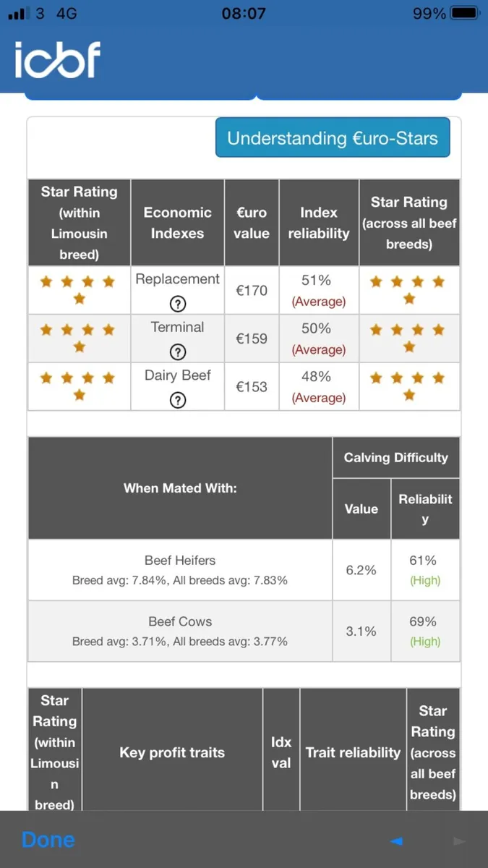Tap the Economic Indexes column header

(x=177, y=223)
